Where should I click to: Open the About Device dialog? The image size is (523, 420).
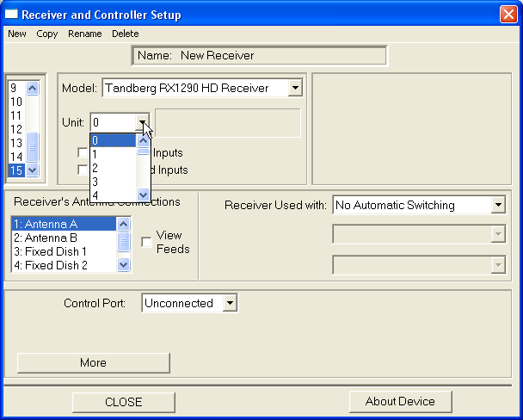(400, 401)
